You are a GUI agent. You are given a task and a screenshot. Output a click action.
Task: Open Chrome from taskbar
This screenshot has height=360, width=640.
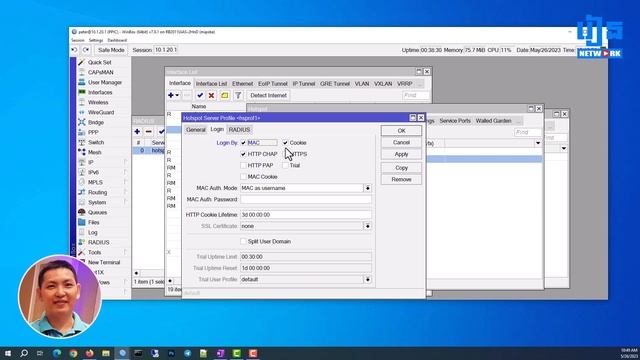tap(73, 353)
